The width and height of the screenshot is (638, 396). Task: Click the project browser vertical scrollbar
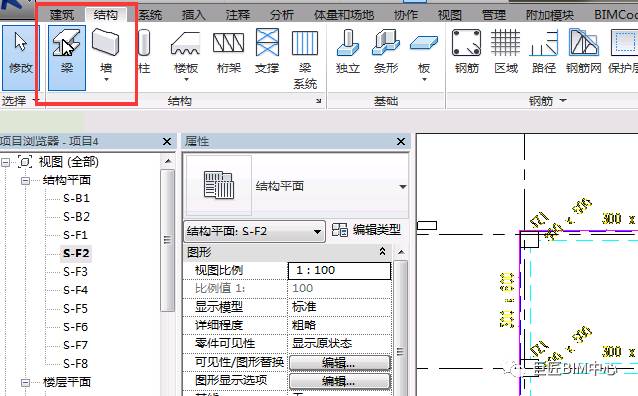[167, 240]
